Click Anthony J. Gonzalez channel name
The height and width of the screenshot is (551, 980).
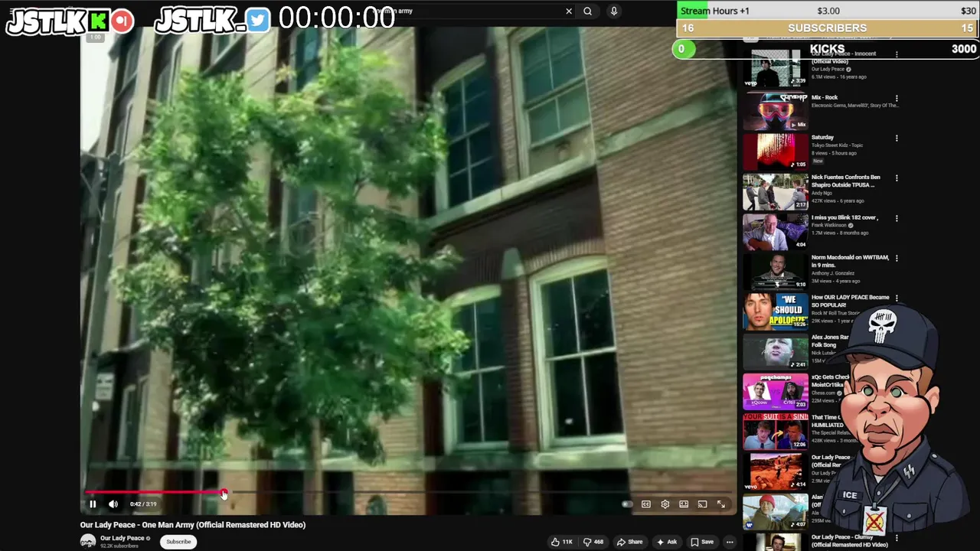pyautogui.click(x=833, y=273)
